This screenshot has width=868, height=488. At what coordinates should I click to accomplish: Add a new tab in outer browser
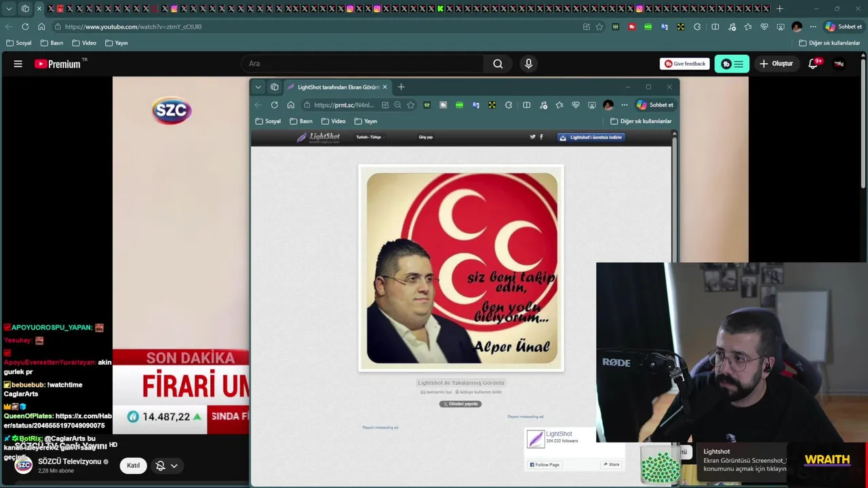pos(780,9)
